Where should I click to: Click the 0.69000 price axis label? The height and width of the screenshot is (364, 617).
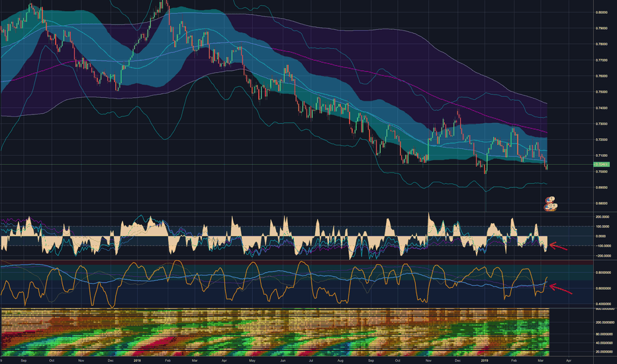[601, 188]
